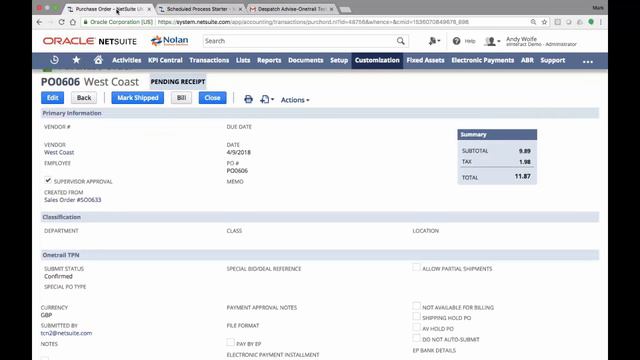Open the browser three-dot menu

[x=601, y=22]
